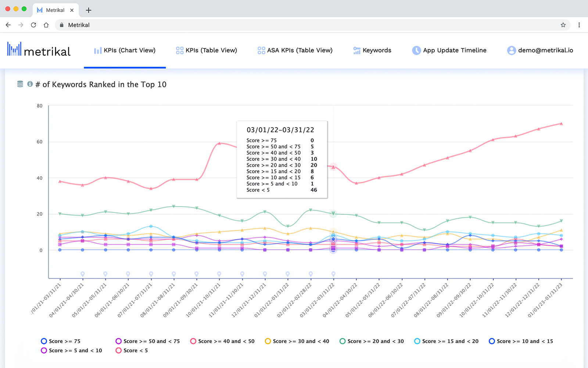
Task: Click the app update pin above 01/01/22-01/31/22
Action: point(288,274)
